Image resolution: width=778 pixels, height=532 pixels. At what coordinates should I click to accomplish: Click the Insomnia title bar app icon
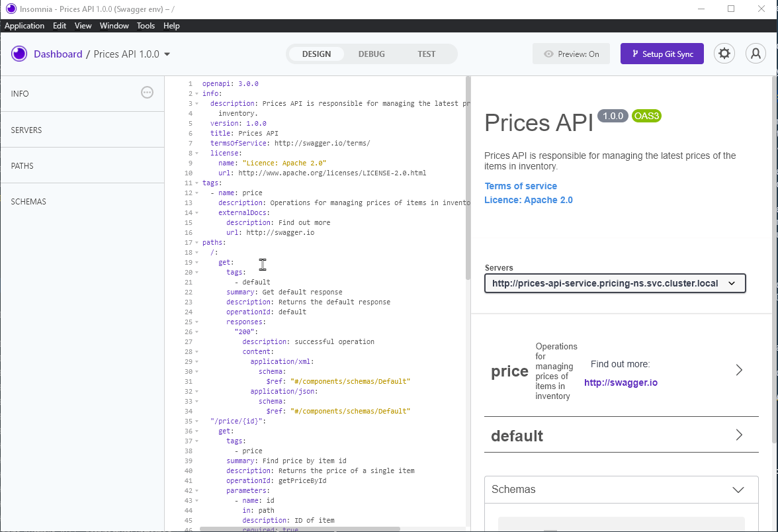pyautogui.click(x=11, y=9)
